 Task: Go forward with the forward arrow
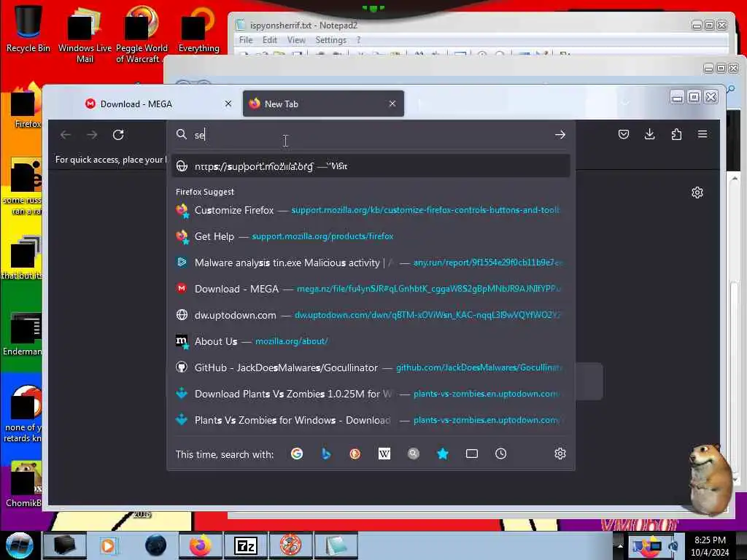click(x=92, y=135)
